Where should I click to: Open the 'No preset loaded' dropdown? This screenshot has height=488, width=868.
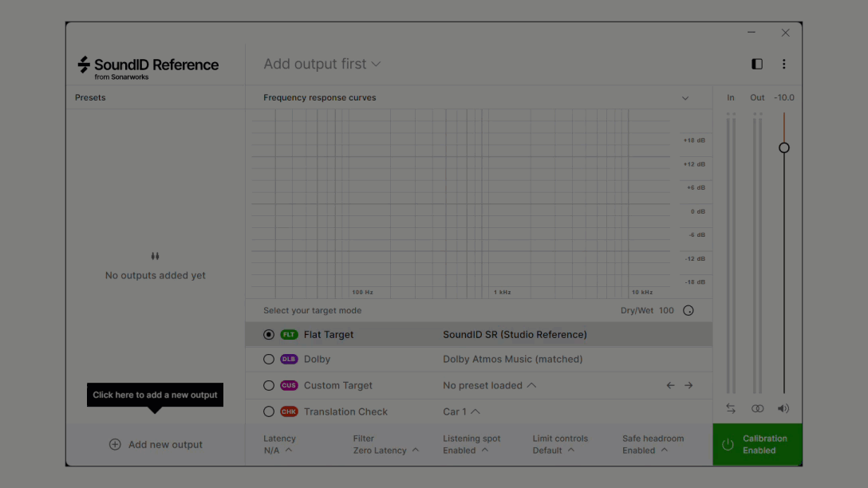point(489,385)
